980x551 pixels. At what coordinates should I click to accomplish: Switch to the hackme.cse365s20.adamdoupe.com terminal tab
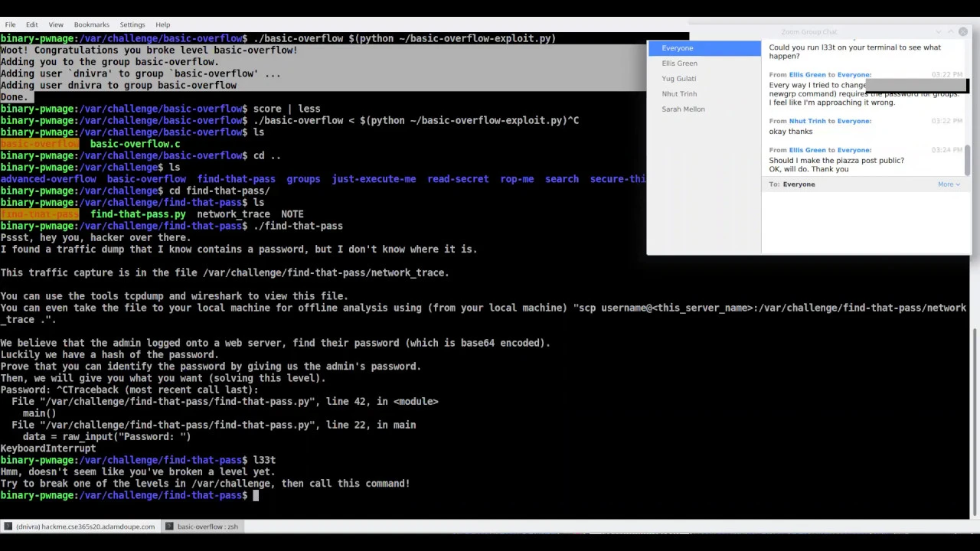click(x=80, y=527)
